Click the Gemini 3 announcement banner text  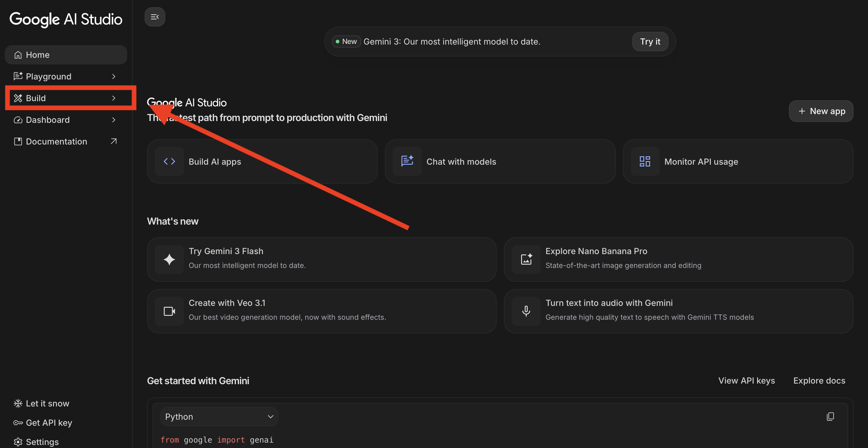click(x=451, y=42)
